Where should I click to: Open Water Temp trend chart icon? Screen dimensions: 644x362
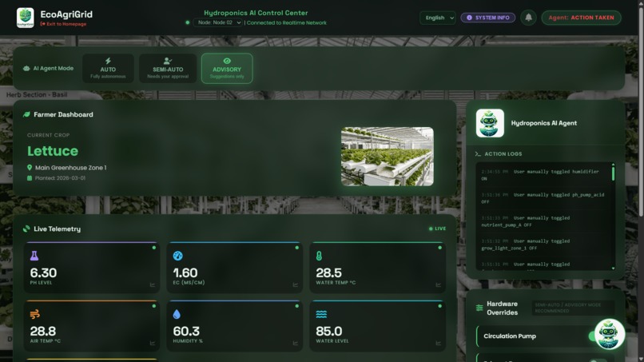click(x=438, y=284)
